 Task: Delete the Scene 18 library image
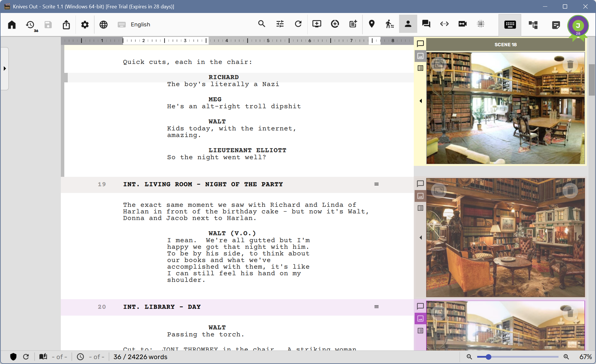pyautogui.click(x=570, y=64)
